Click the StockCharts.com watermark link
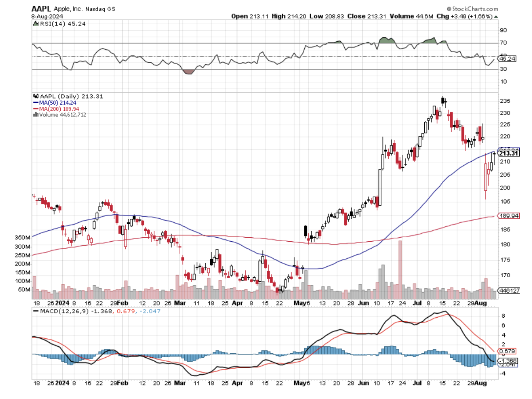This screenshot has height=399, width=532. tap(473, 9)
